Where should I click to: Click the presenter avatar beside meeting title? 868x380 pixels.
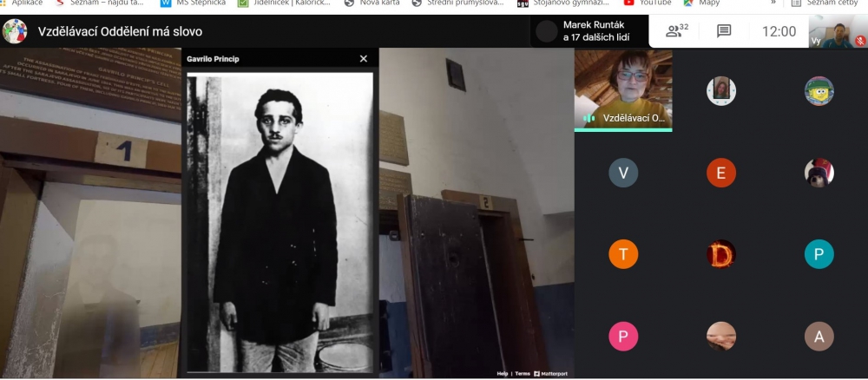[15, 31]
